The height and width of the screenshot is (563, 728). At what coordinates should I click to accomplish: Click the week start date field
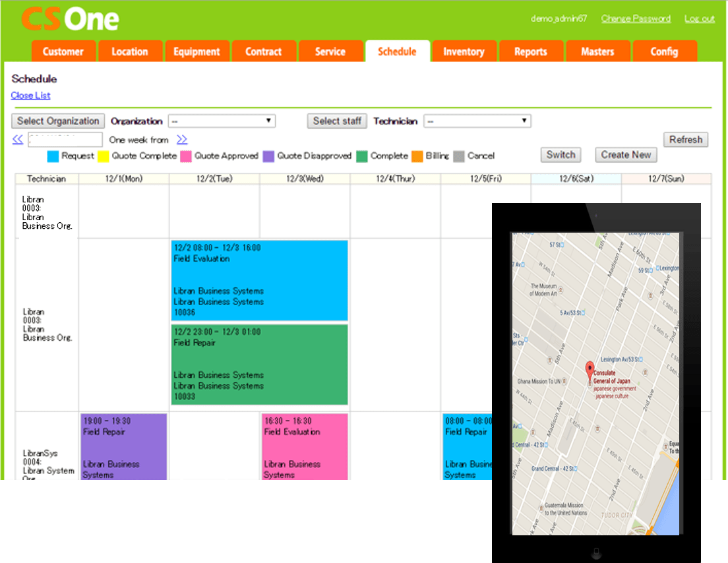tap(65, 139)
